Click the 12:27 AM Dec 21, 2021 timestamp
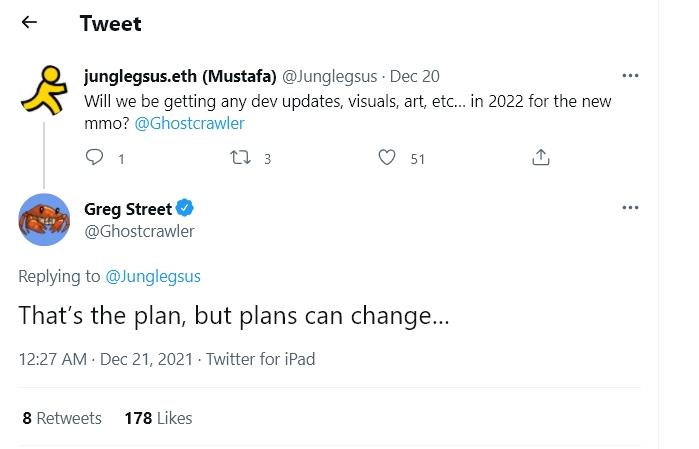The width and height of the screenshot is (699, 449). (x=106, y=359)
